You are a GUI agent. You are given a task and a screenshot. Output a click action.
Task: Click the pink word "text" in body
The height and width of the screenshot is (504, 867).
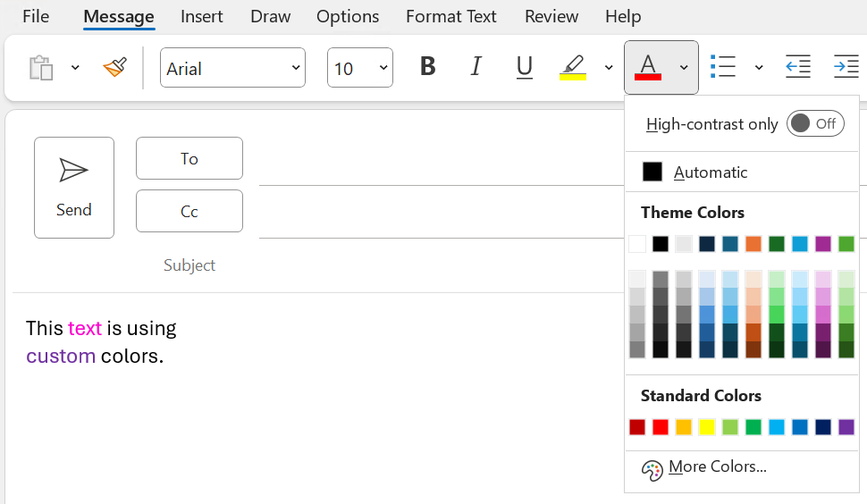(x=85, y=328)
